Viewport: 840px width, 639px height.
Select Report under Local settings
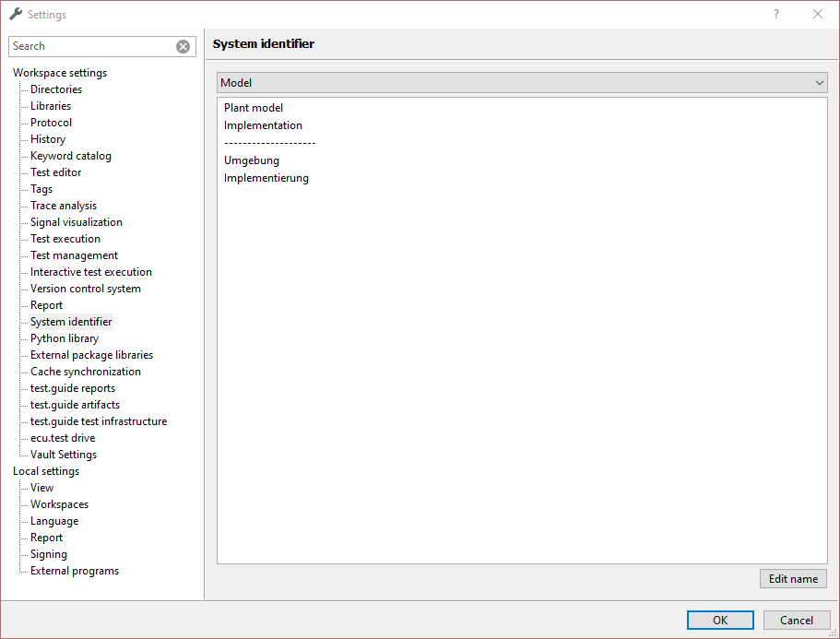(47, 538)
